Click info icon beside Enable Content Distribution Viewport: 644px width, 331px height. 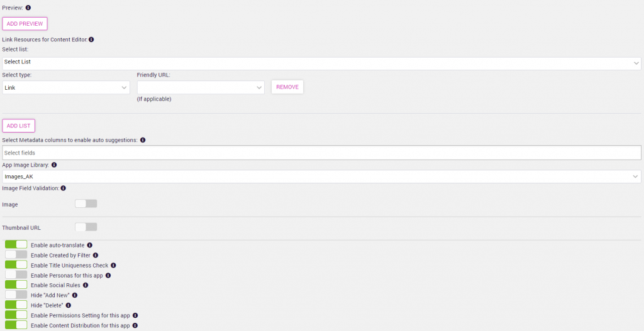click(135, 326)
